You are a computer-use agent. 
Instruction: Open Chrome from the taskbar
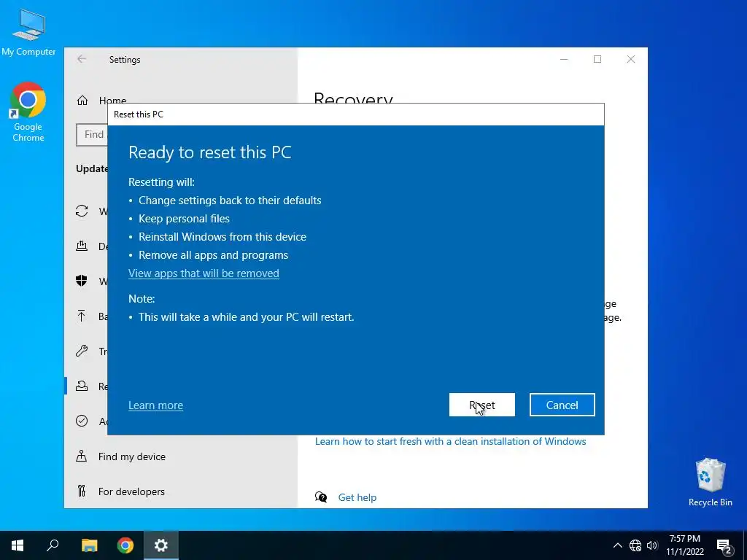pos(125,545)
